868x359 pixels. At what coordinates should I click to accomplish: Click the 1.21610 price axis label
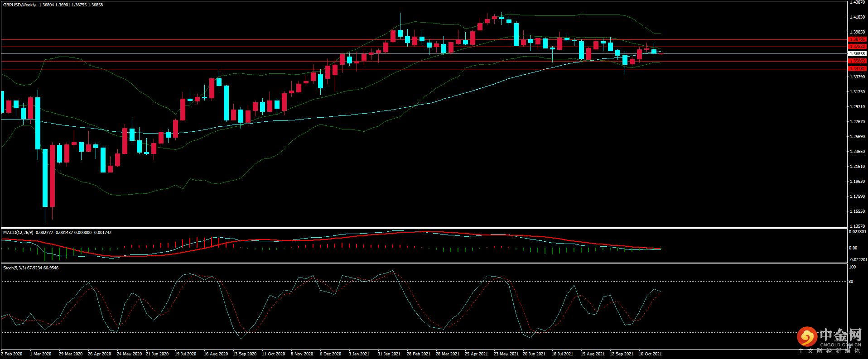(x=857, y=167)
